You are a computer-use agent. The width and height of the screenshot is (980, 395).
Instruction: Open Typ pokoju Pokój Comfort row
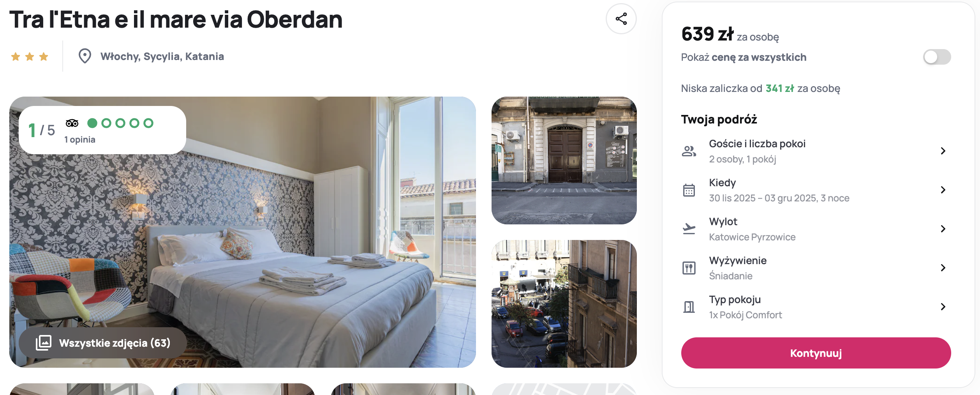pyautogui.click(x=816, y=307)
